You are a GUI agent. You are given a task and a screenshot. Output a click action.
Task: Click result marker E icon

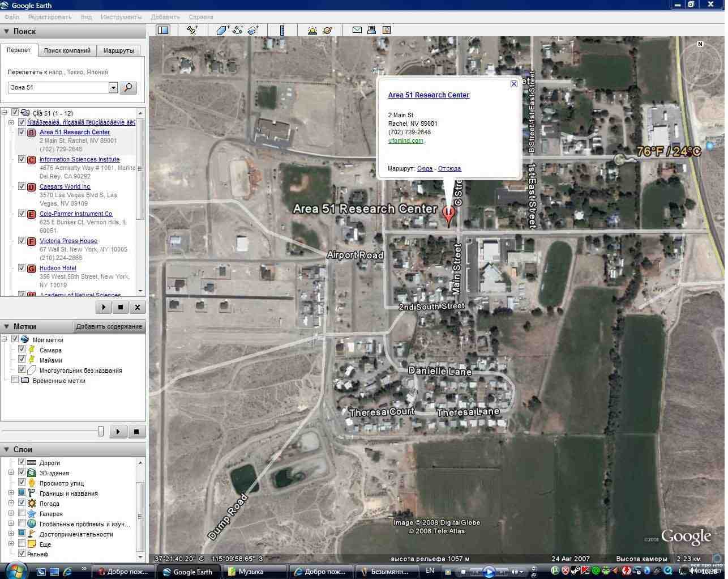(x=32, y=214)
